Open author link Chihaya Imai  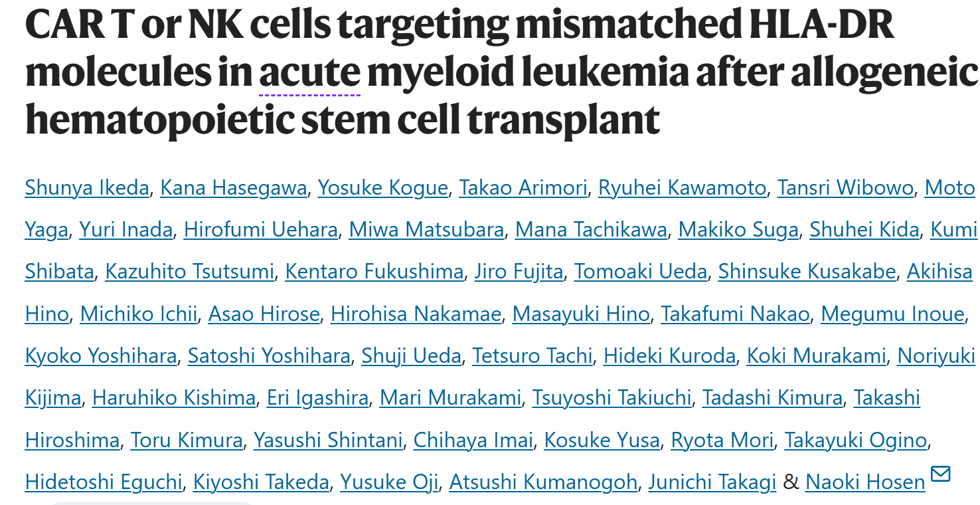coord(473,440)
